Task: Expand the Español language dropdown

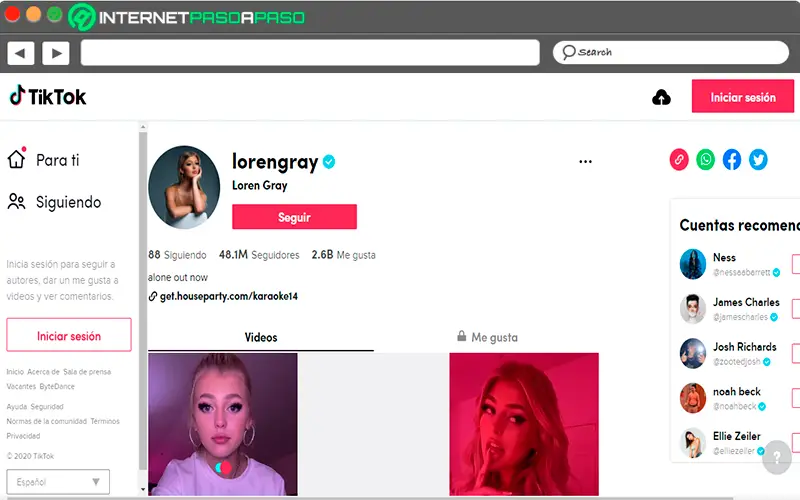Action: (58, 482)
